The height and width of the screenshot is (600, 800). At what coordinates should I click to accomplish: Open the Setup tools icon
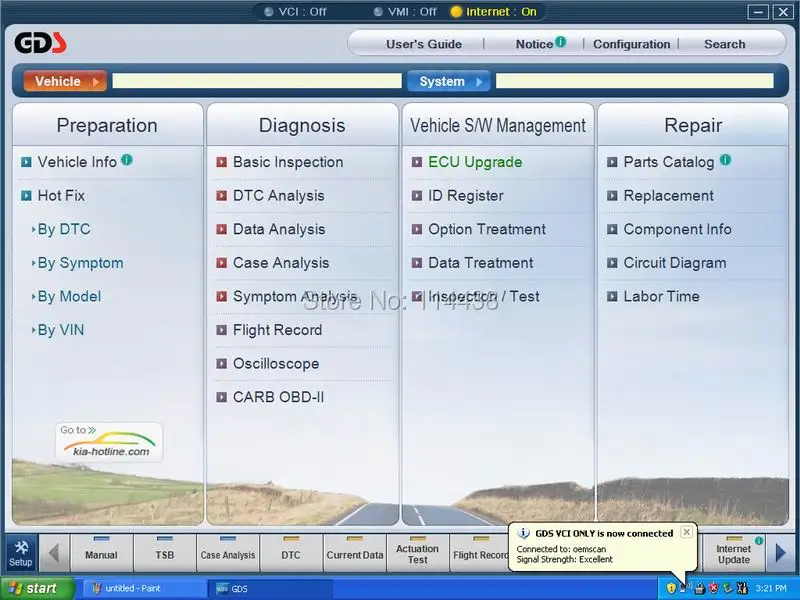tap(21, 553)
